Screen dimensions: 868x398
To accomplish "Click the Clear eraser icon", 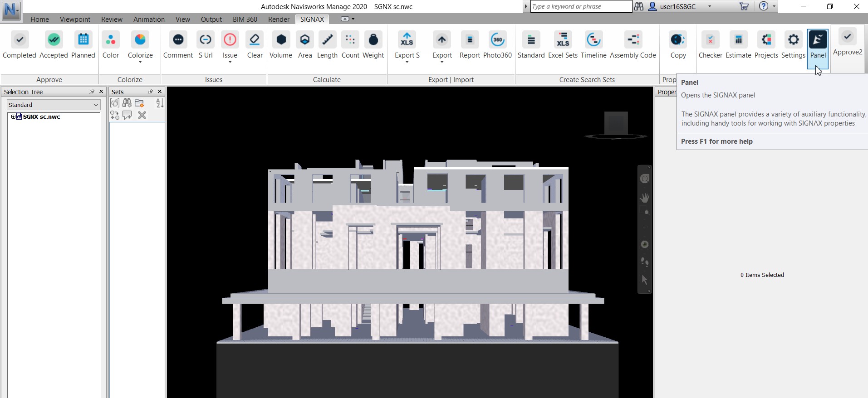I will click(255, 40).
